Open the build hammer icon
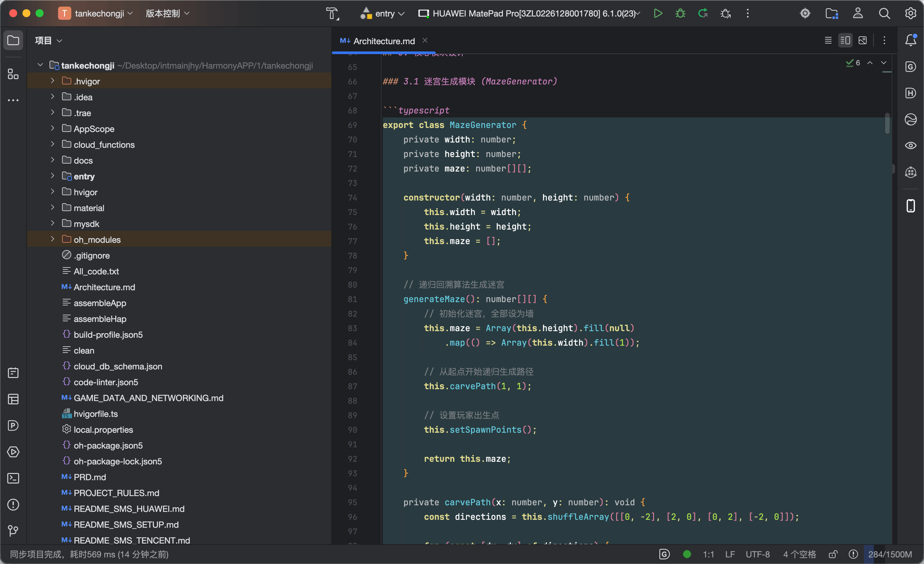The image size is (924, 564). 332,14
